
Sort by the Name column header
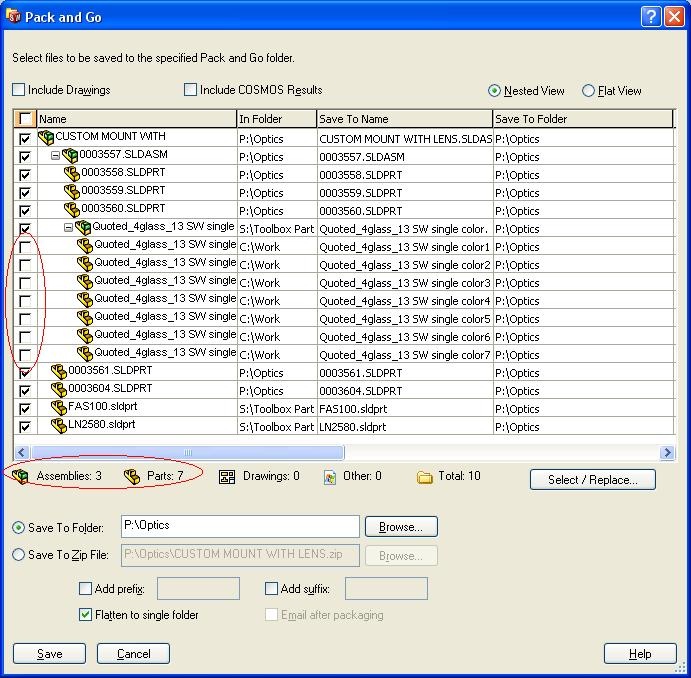click(x=137, y=119)
